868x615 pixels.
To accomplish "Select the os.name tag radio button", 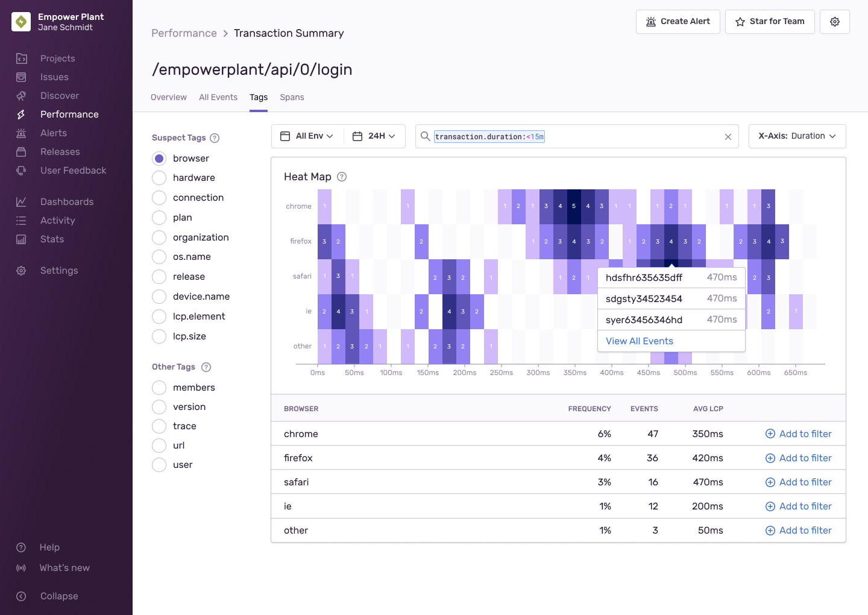I will pyautogui.click(x=159, y=257).
